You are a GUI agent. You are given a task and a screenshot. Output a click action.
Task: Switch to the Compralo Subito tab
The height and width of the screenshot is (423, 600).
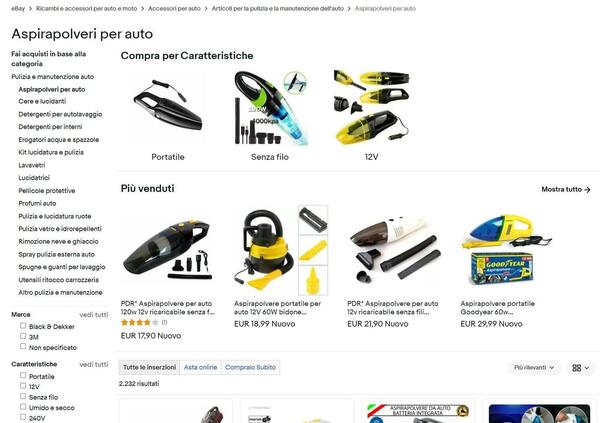[x=250, y=367]
